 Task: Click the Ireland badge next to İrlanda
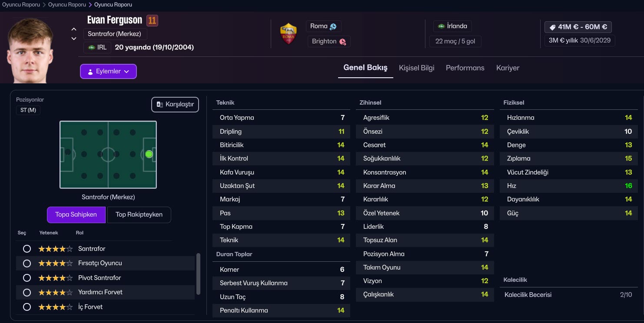[441, 26]
